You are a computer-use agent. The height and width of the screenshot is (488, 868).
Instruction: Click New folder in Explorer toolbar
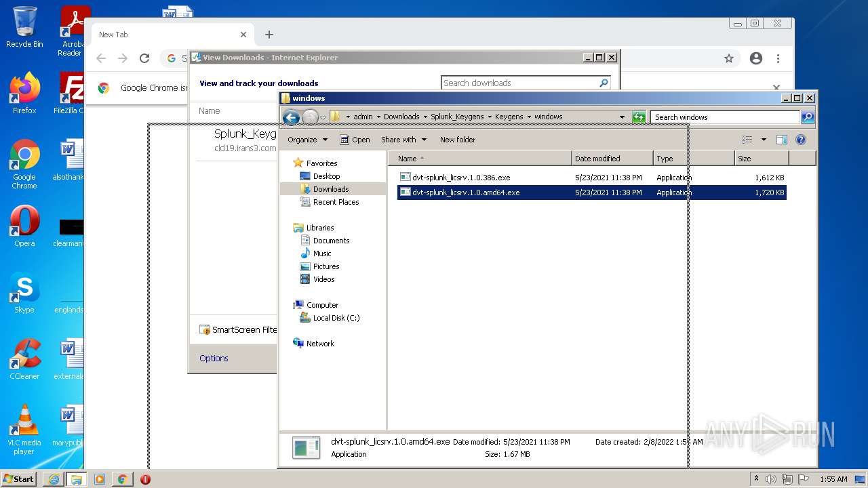tap(458, 140)
